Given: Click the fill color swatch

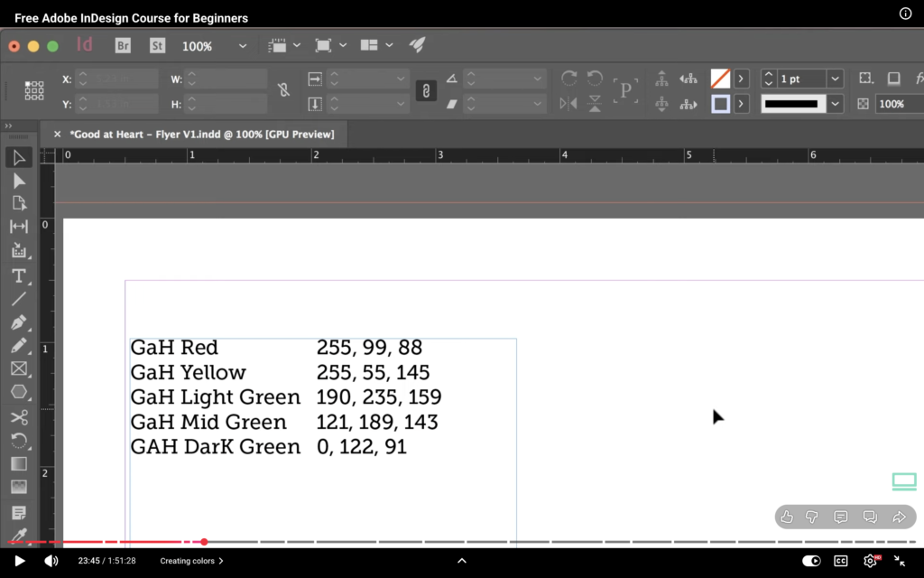Looking at the screenshot, I should (x=720, y=79).
